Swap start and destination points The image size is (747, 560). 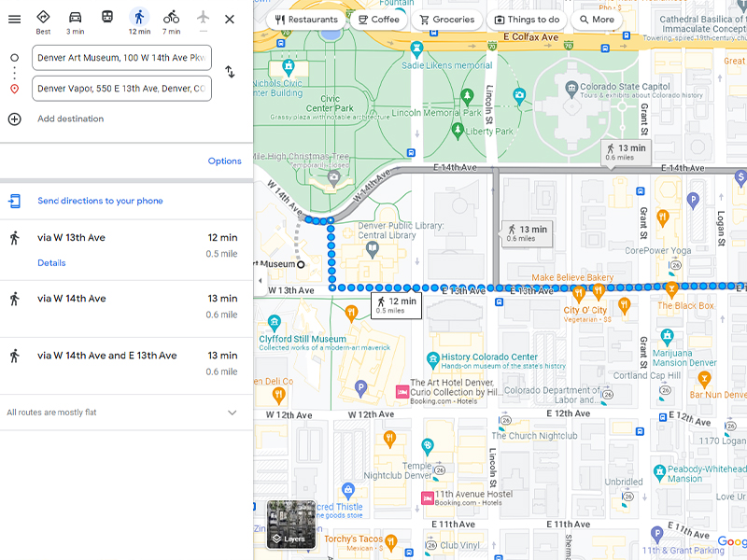point(230,73)
